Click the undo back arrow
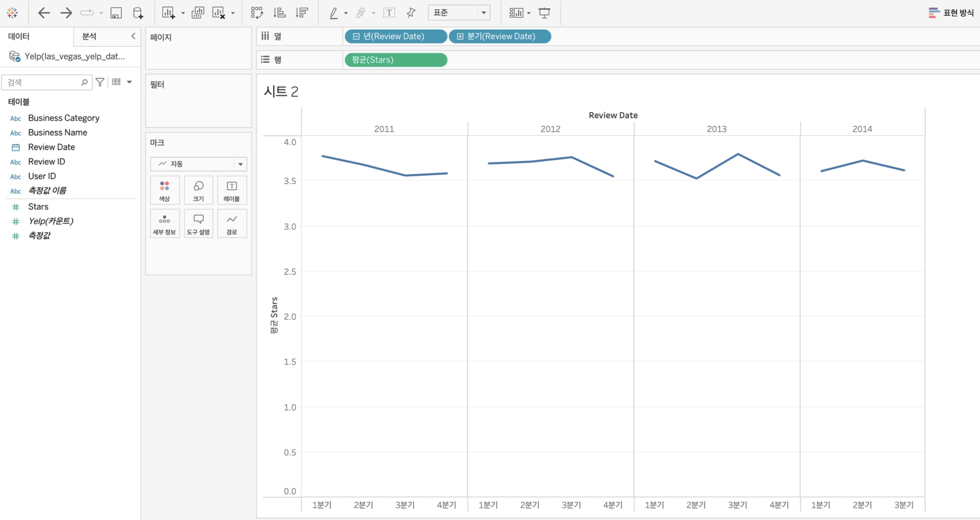980x520 pixels. [44, 13]
